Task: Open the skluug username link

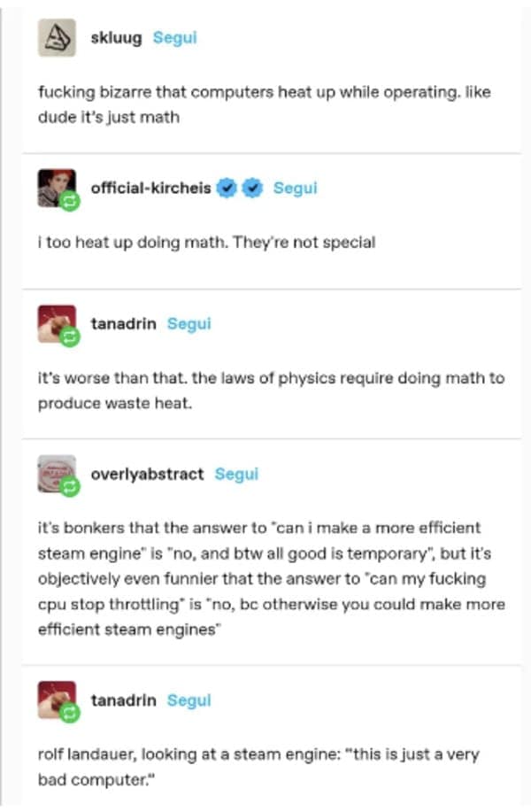Action: pos(116,37)
